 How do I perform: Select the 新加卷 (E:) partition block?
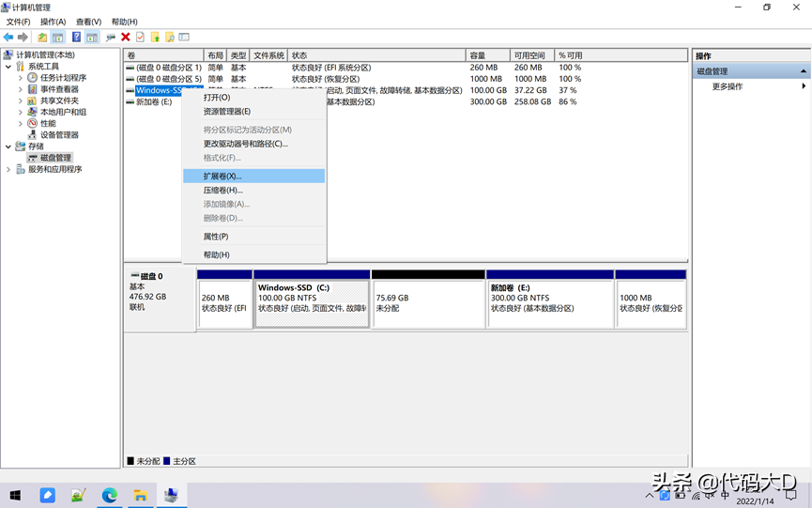click(549, 302)
